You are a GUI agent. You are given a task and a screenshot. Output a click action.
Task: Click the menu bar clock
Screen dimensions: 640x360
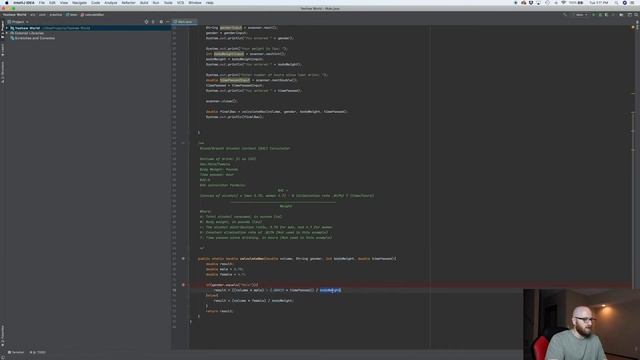(x=598, y=2)
